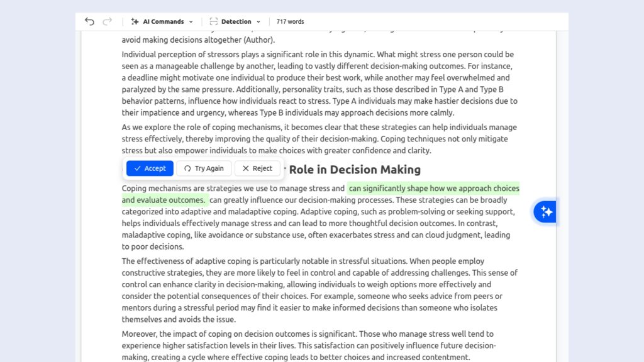
Task: Expand the Detection dropdown menu
Action: click(238, 21)
